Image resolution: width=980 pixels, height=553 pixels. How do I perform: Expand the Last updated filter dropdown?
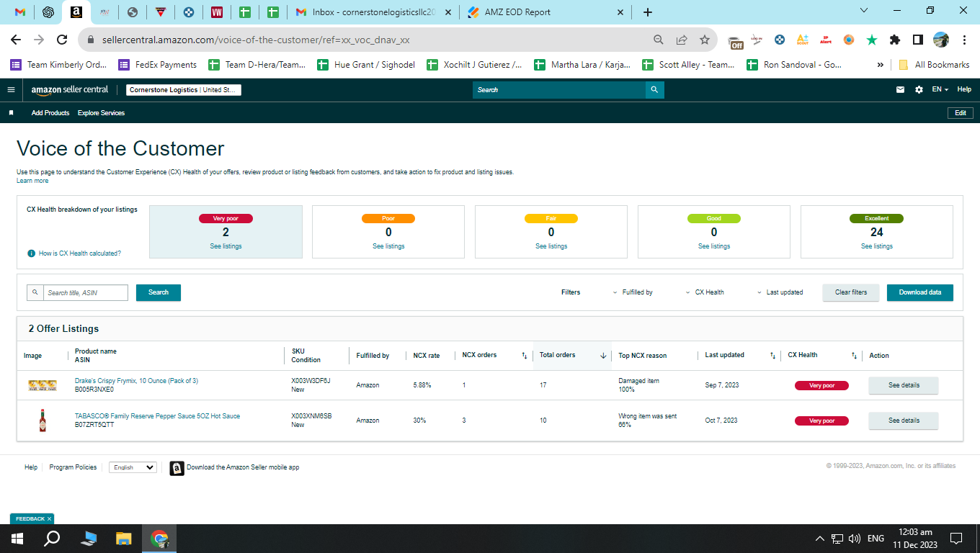(780, 292)
